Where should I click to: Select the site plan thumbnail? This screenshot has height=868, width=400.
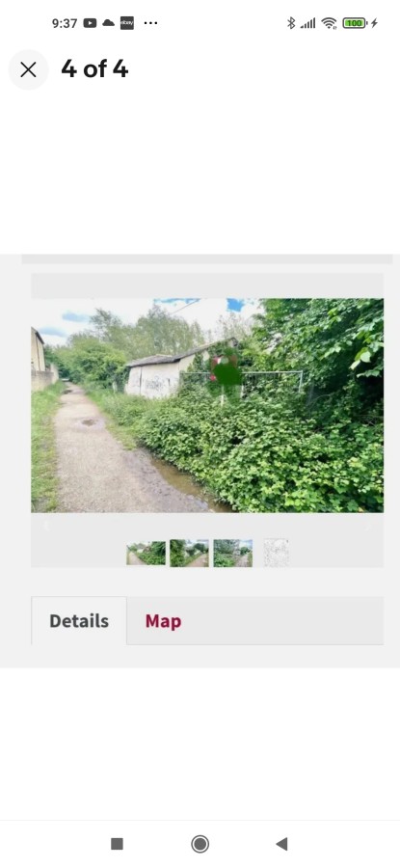(x=276, y=553)
